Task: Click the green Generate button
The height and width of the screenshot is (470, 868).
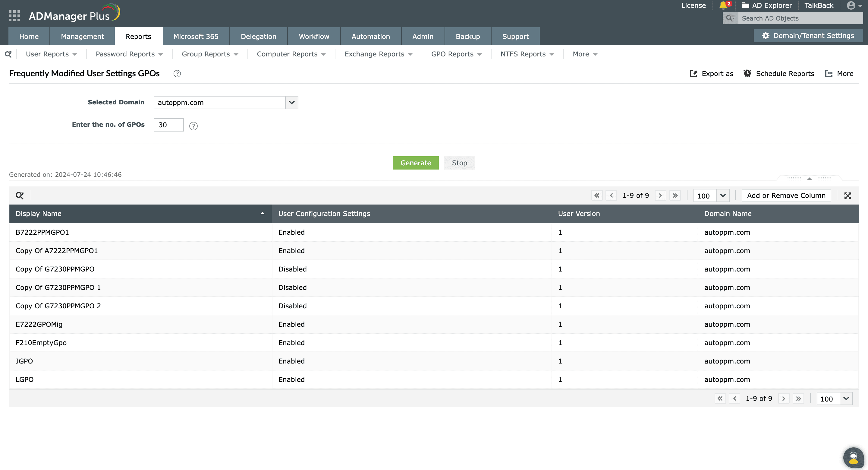Action: 416,163
